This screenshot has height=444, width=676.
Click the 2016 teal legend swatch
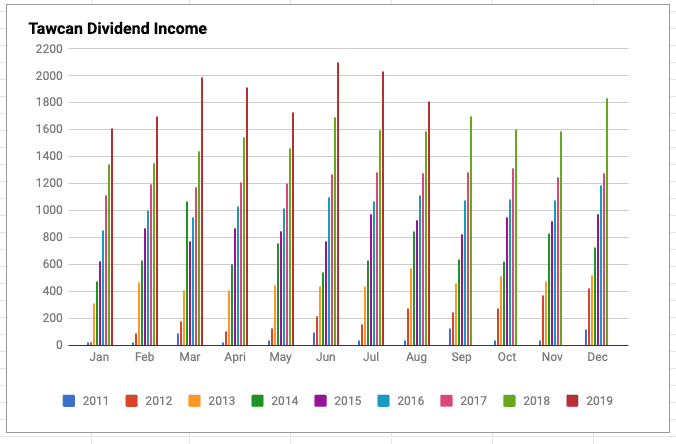(x=383, y=401)
